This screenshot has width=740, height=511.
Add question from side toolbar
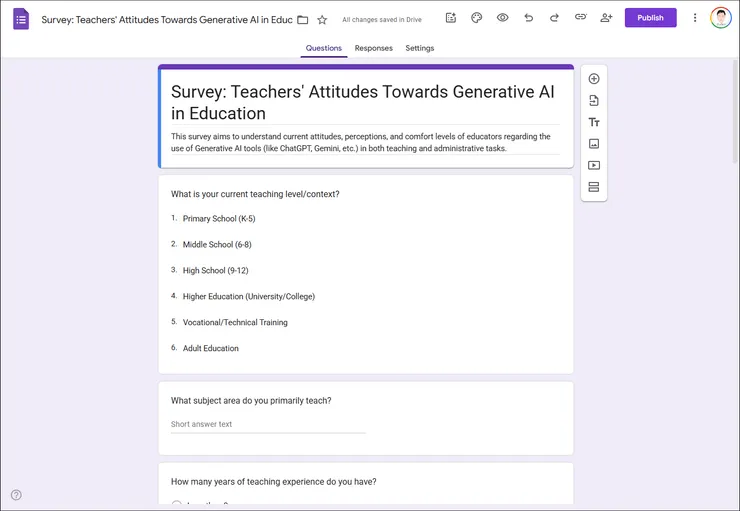(594, 79)
